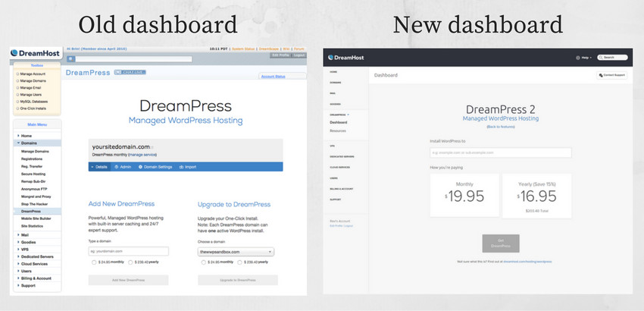
Task: Open DOMAINS in new dashboard sidebar
Action: click(335, 82)
